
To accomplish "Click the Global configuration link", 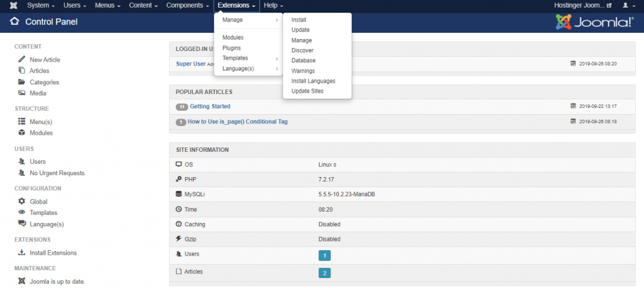I will click(38, 202).
